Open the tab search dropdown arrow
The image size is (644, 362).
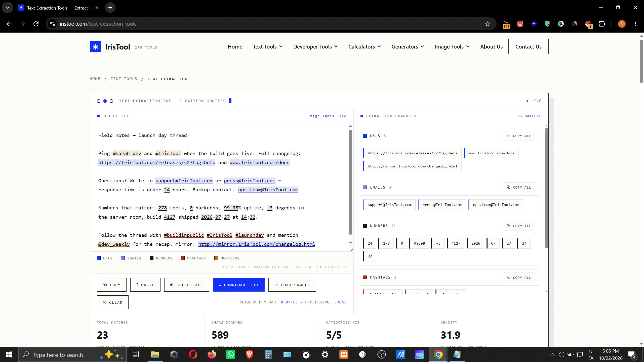click(x=8, y=8)
